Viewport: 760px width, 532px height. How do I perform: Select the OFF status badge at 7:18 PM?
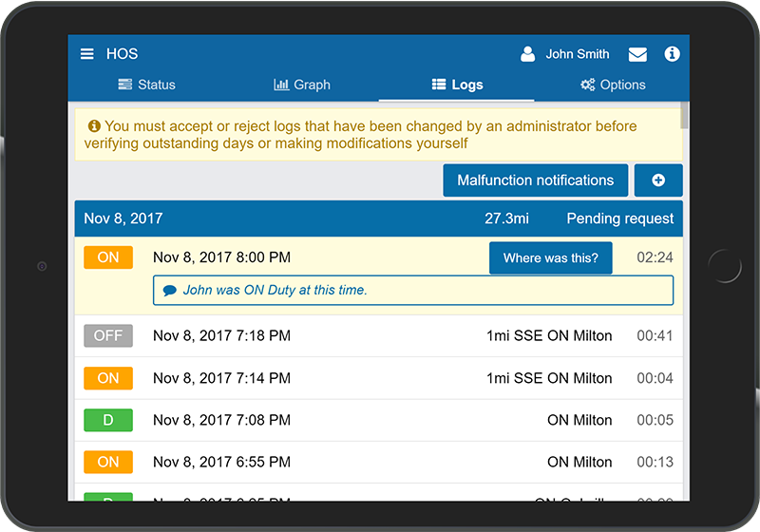tap(108, 335)
